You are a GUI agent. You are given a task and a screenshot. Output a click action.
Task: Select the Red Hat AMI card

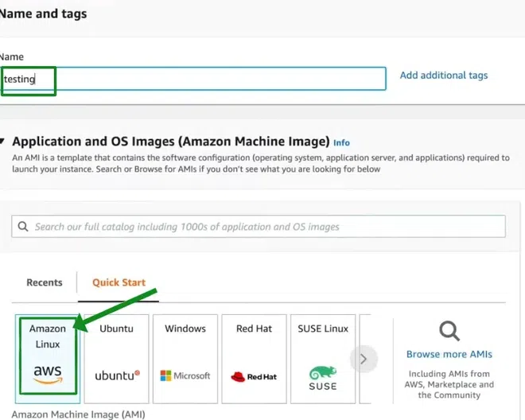(x=254, y=359)
